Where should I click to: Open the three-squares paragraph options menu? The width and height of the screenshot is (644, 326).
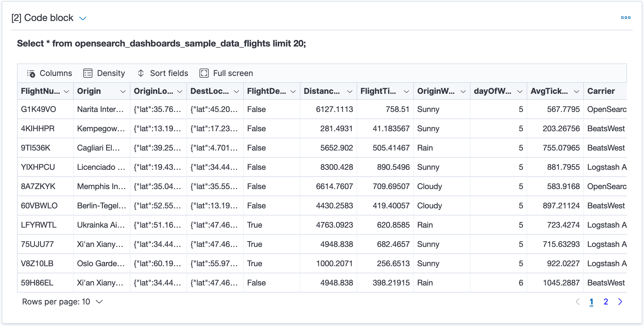coord(626,18)
